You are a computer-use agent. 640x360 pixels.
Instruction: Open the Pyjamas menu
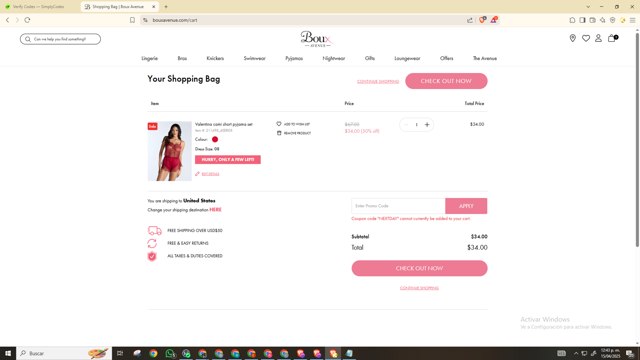coord(294,58)
